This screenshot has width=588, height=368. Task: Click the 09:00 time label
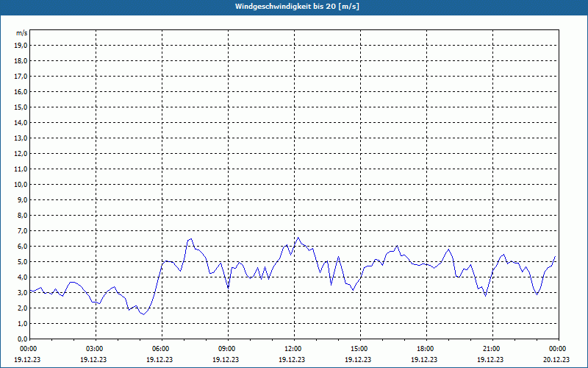pyautogui.click(x=227, y=349)
